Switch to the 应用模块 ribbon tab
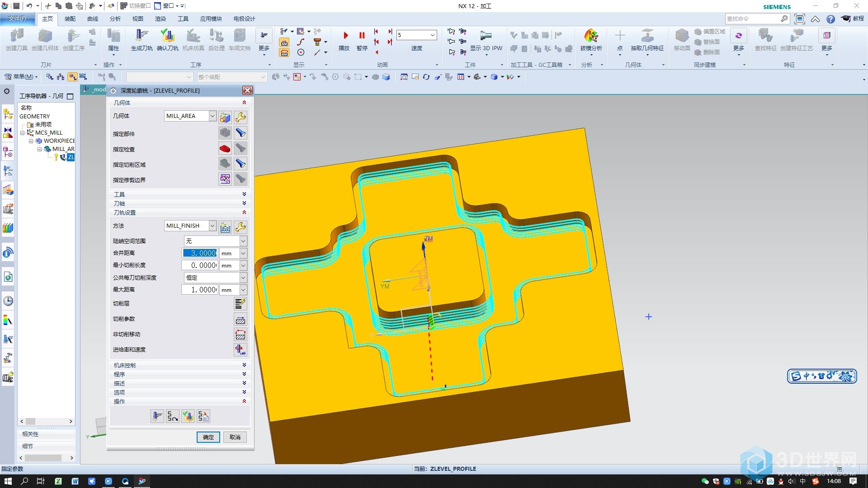 tap(211, 19)
